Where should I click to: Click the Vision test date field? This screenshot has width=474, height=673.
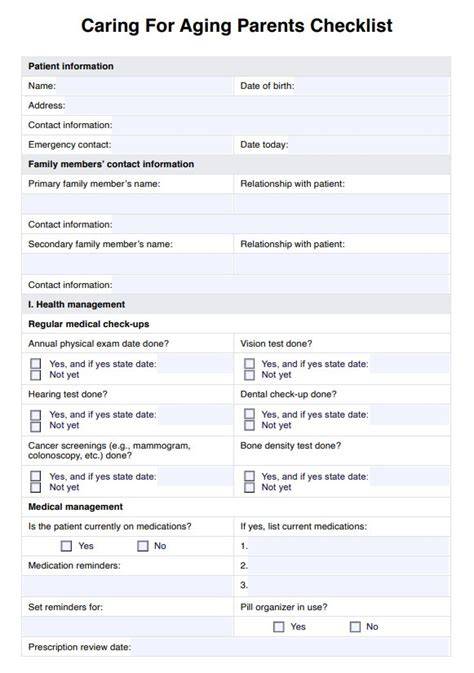409,364
